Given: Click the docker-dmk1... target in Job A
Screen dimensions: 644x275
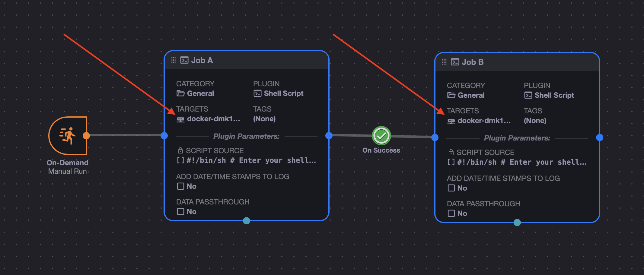Looking at the screenshot, I should (214, 119).
